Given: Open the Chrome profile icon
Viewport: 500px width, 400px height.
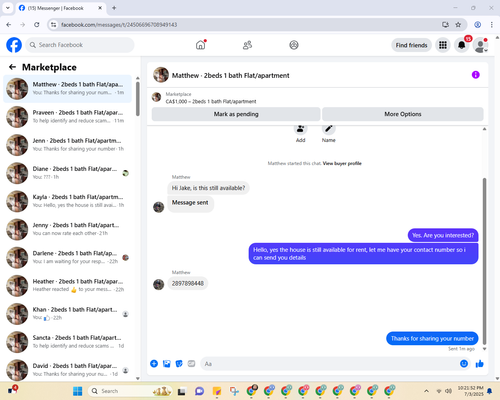Looking at the screenshot, I should pyautogui.click(x=477, y=25).
